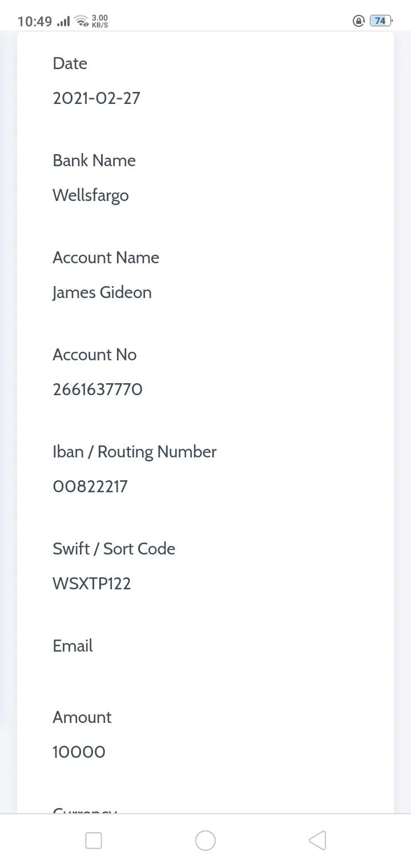This screenshot has height=868, width=411.
Task: Tap the network speed KB/S indicator
Action: (99, 21)
